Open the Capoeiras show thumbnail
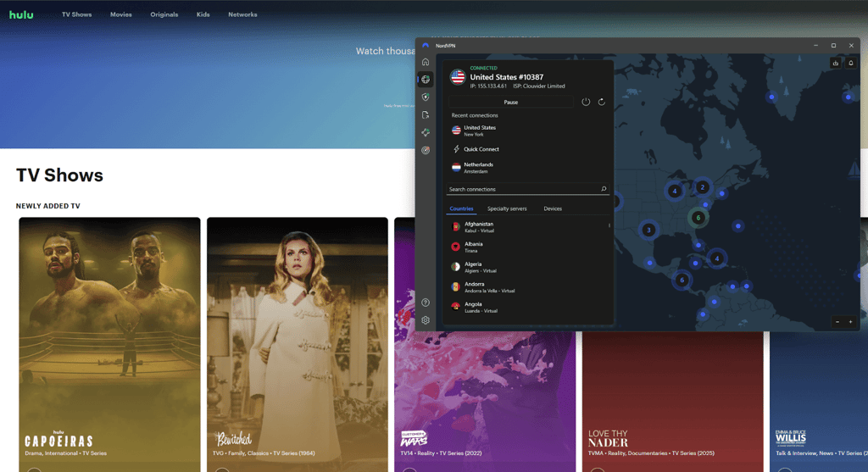The width and height of the screenshot is (868, 472). click(x=109, y=344)
